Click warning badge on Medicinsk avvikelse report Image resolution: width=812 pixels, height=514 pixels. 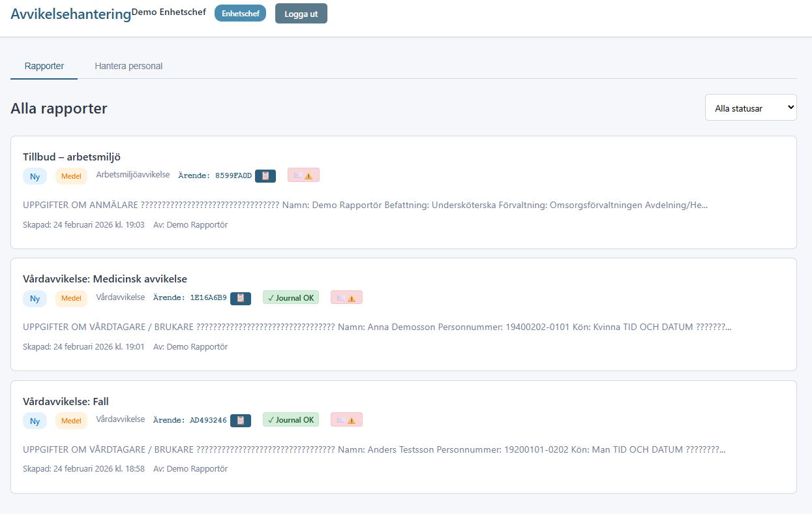coord(346,297)
